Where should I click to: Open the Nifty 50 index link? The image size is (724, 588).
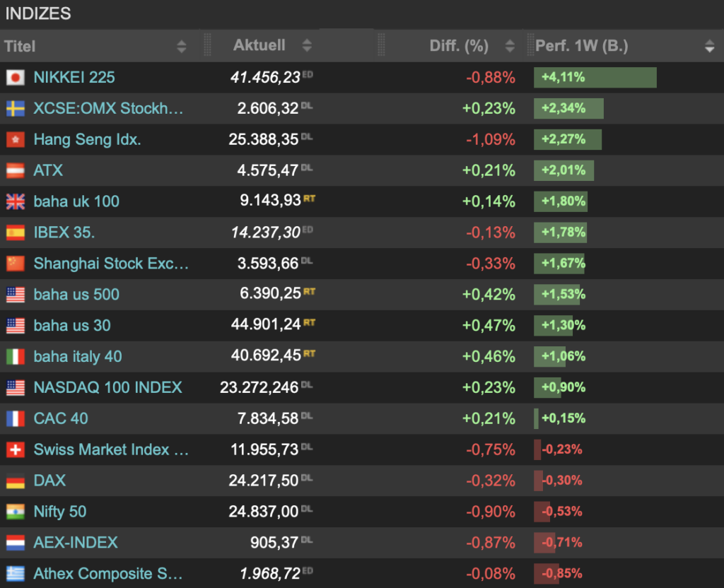point(60,512)
